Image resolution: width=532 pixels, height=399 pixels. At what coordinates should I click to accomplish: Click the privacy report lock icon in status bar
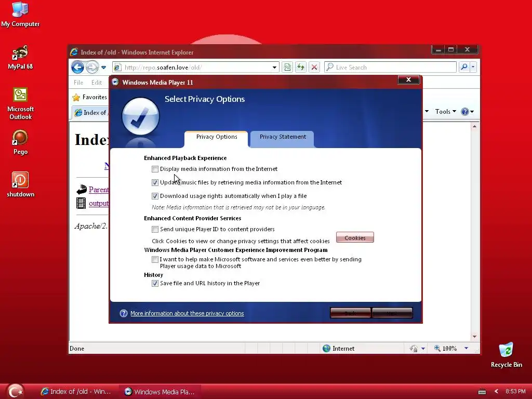(413, 349)
